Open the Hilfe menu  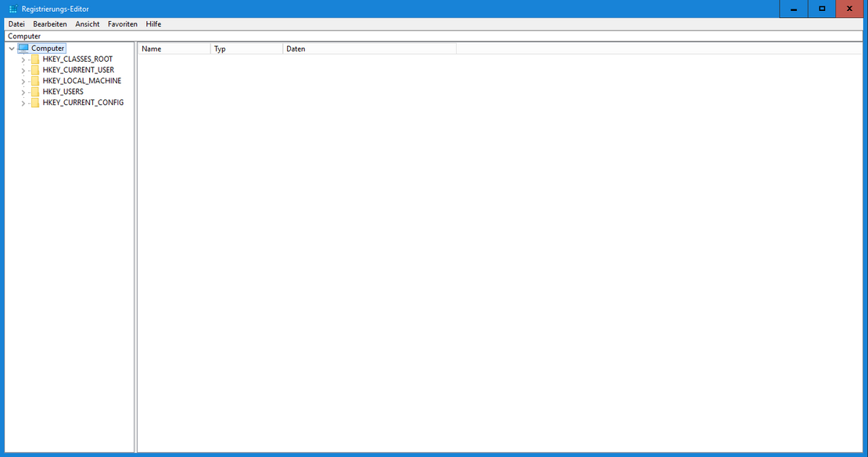coord(153,24)
